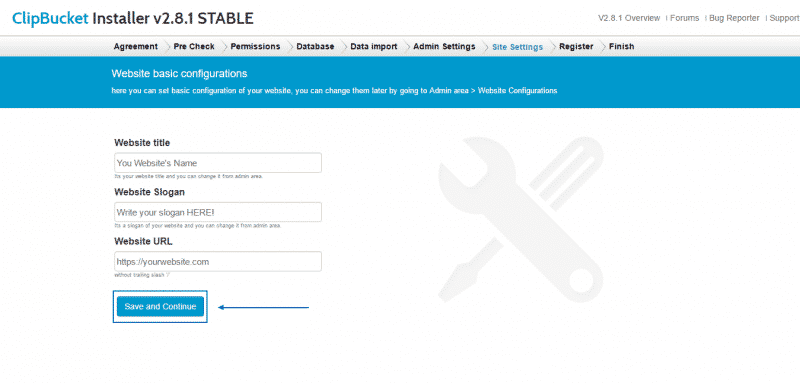The width and height of the screenshot is (800, 383).
Task: Go to the Pre Check step
Action: [x=194, y=46]
